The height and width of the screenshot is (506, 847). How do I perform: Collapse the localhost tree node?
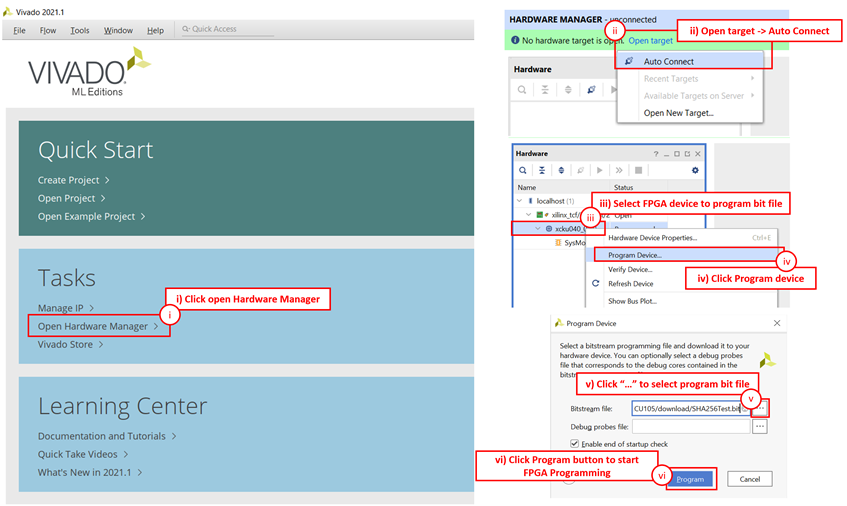coord(520,201)
